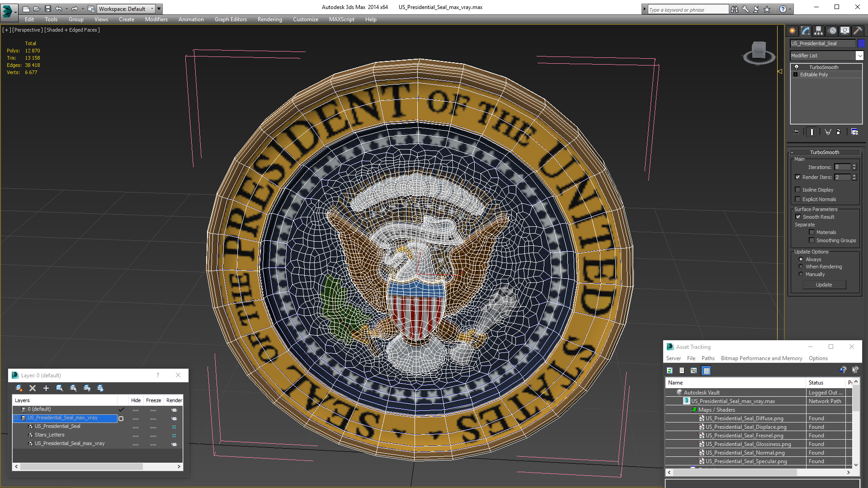This screenshot has height=488, width=868.
Task: Click Make Unique icon under modifier stack
Action: [827, 132]
